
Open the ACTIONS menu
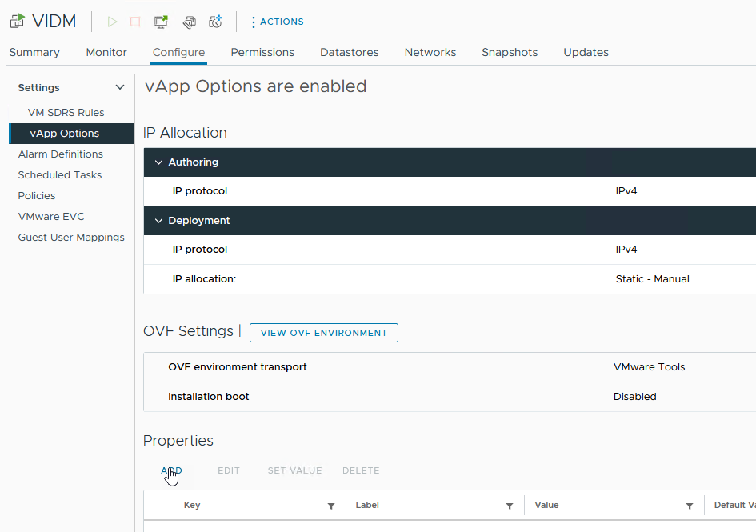(277, 22)
